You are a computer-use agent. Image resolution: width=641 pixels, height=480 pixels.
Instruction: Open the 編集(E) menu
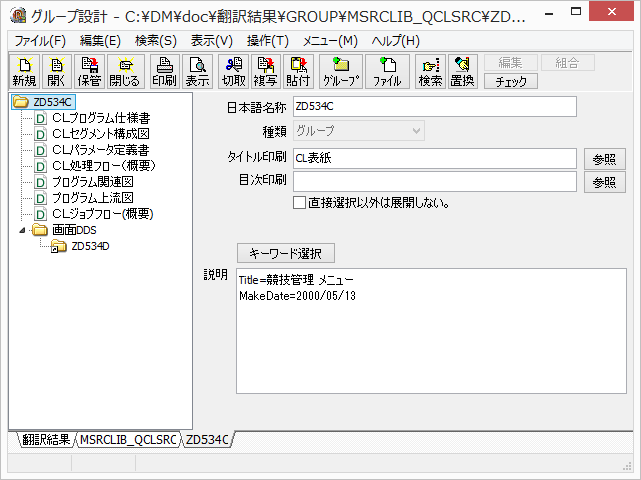coord(100,41)
